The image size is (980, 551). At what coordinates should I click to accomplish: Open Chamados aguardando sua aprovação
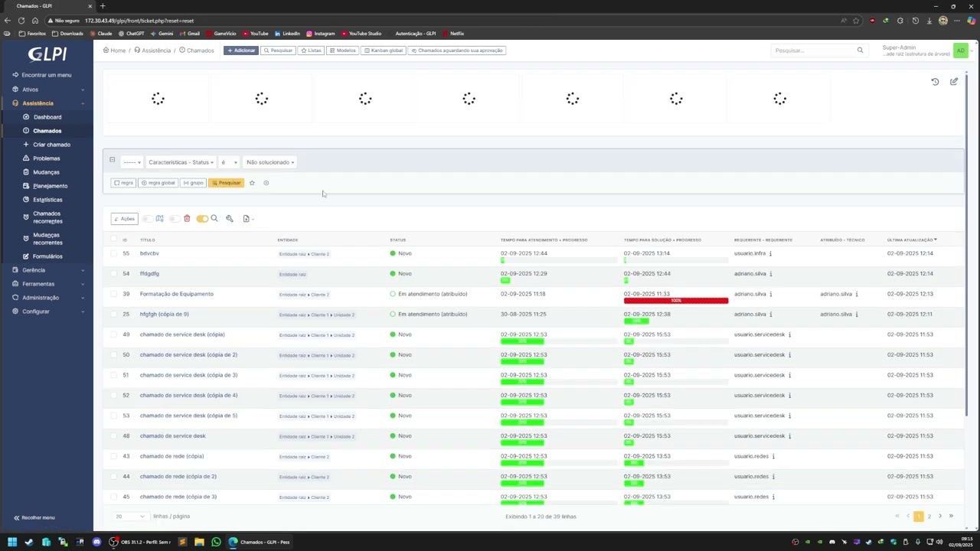pyautogui.click(x=457, y=51)
